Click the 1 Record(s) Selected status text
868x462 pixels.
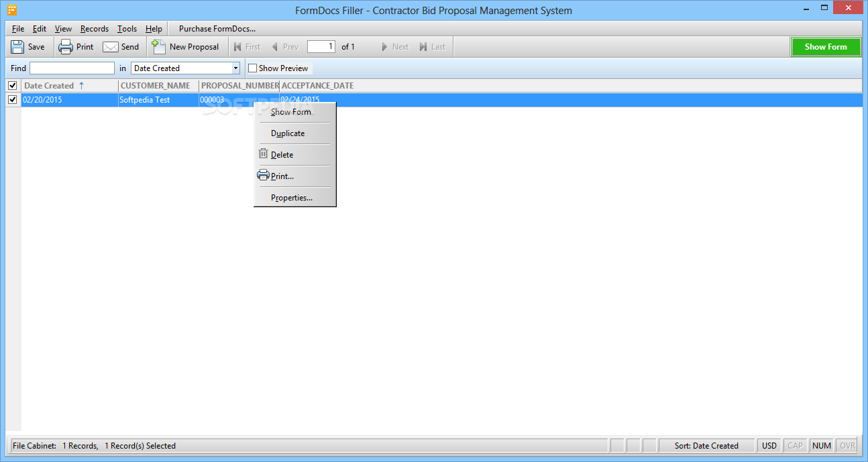pyautogui.click(x=140, y=446)
